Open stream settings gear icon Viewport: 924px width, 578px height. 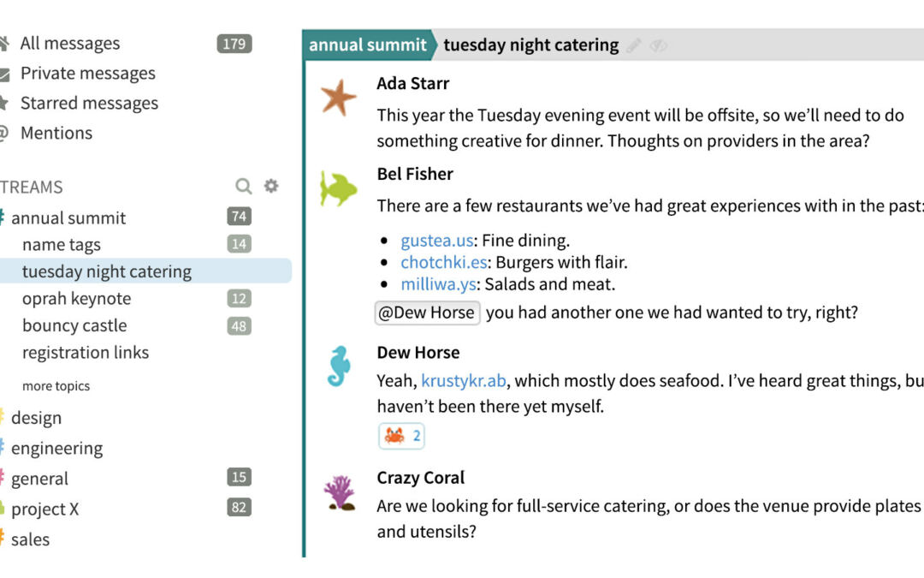271,186
